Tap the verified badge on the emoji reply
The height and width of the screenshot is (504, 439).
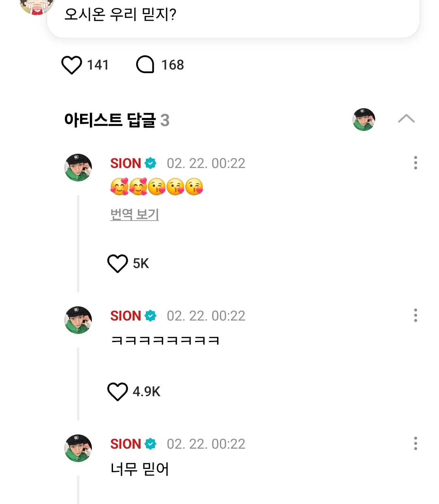[150, 164]
